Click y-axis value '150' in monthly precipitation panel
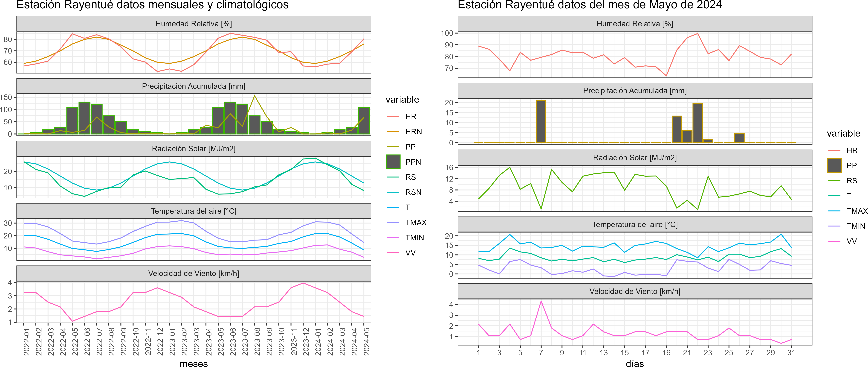This screenshot has width=868, height=367. point(6,97)
